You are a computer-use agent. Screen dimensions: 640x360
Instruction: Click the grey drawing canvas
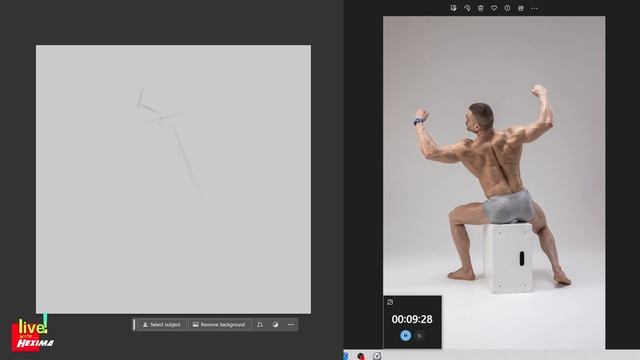[x=173, y=179]
